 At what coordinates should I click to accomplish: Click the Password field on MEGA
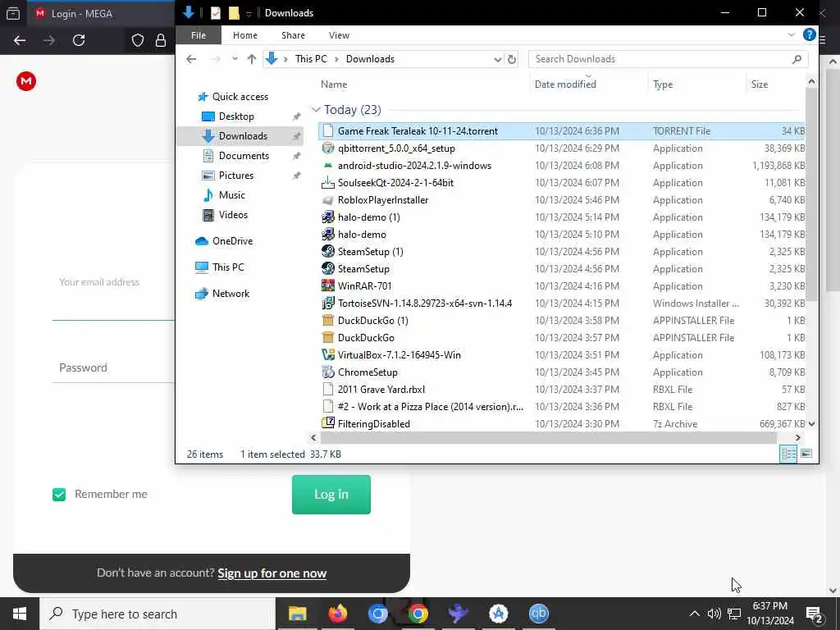tap(113, 368)
